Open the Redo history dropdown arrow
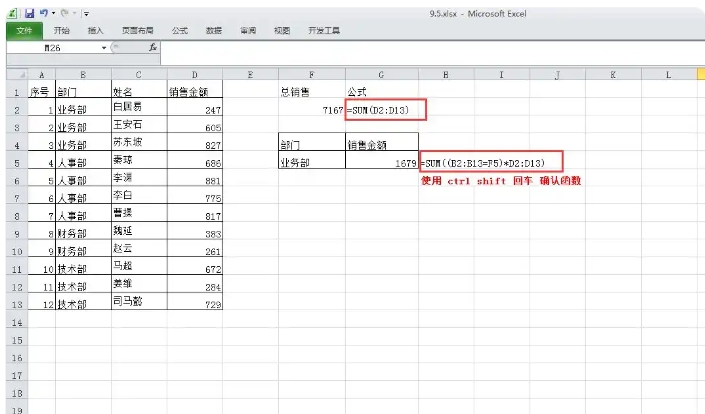The height and width of the screenshot is (414, 705). (75, 13)
